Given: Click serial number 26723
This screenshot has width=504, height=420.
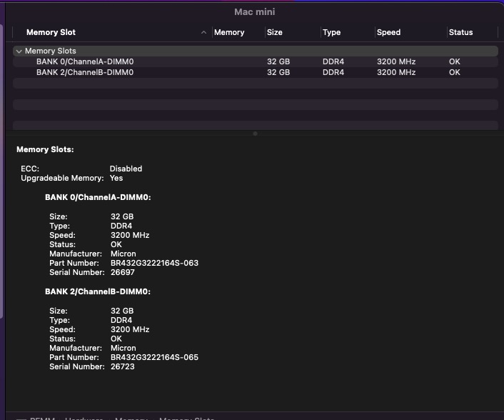Looking at the screenshot, I should [123, 366].
